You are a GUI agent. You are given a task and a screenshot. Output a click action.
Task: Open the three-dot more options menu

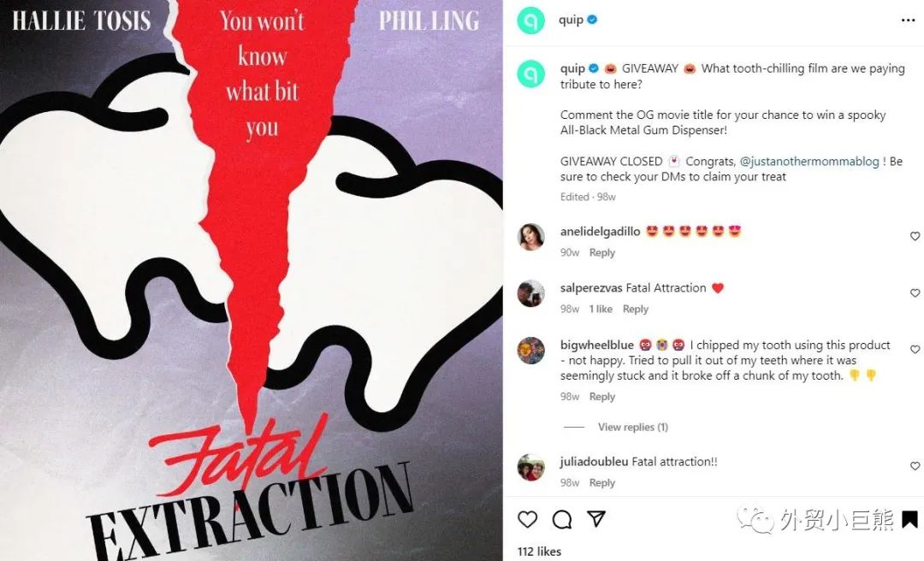908,21
